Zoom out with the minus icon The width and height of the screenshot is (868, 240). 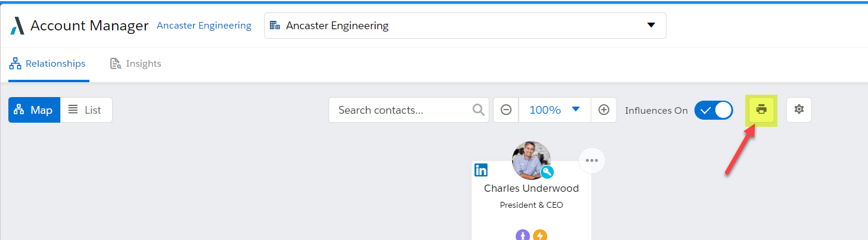pyautogui.click(x=506, y=110)
